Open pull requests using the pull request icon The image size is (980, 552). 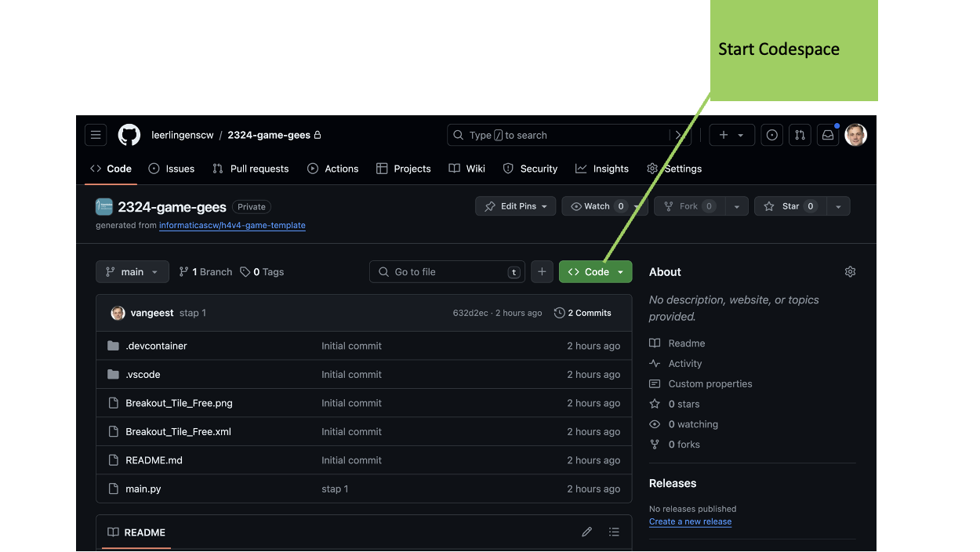[800, 135]
